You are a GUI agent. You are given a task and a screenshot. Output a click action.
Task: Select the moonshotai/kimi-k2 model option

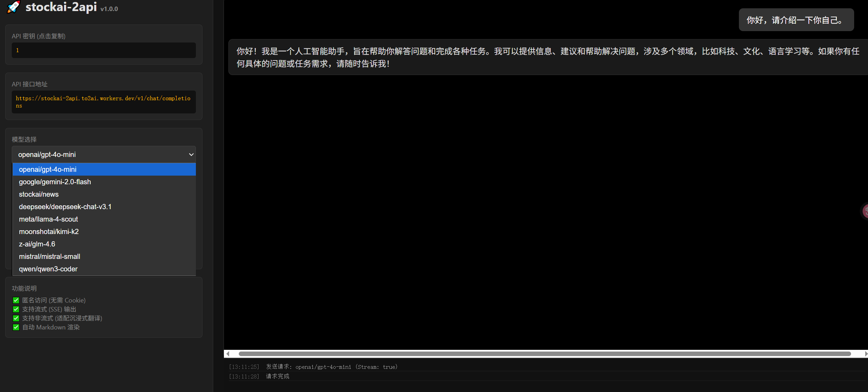click(x=49, y=232)
